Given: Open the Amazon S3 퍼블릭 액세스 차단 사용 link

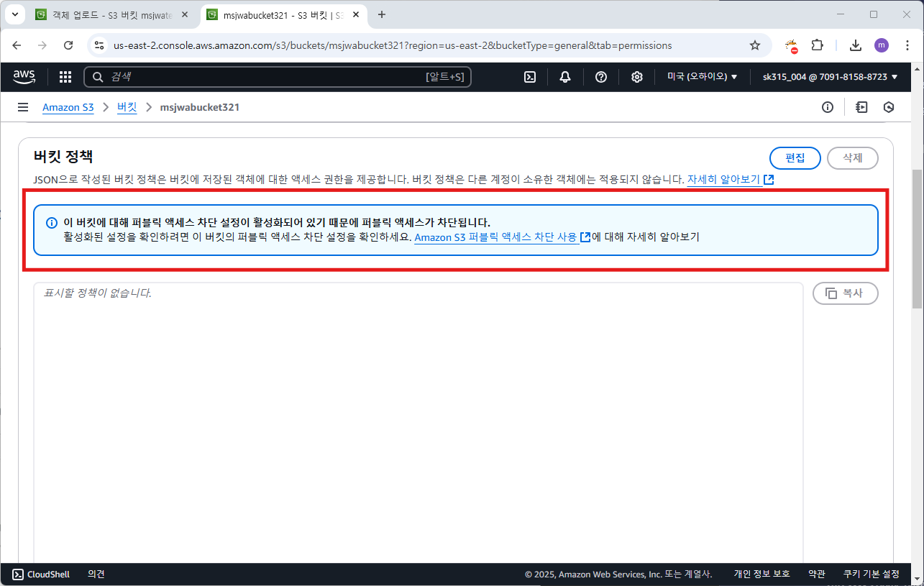Looking at the screenshot, I should [x=503, y=237].
